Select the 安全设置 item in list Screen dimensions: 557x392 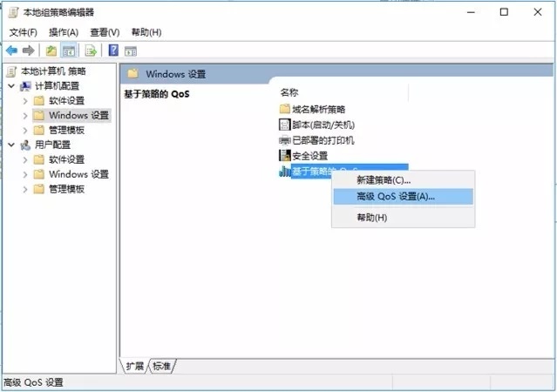pos(309,155)
